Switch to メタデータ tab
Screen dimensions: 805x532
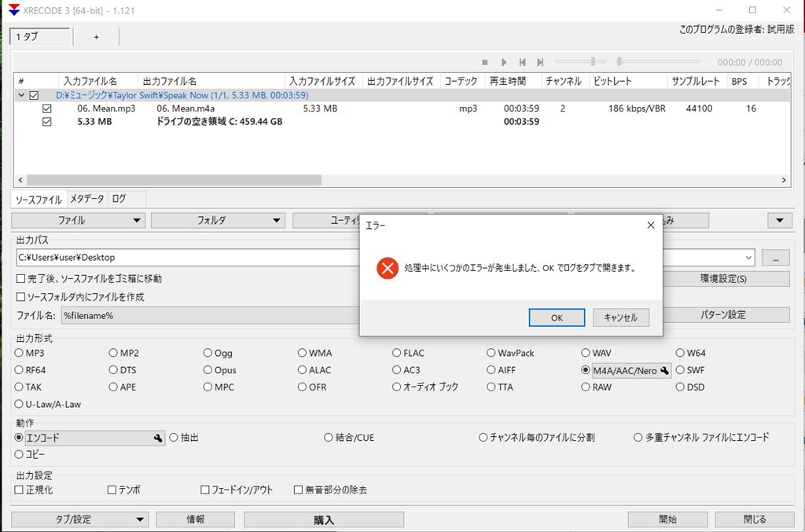point(86,199)
